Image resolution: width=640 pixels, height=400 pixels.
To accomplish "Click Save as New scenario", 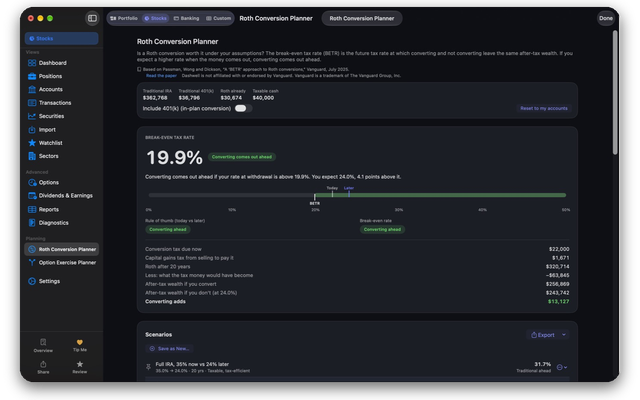I will coord(169,349).
